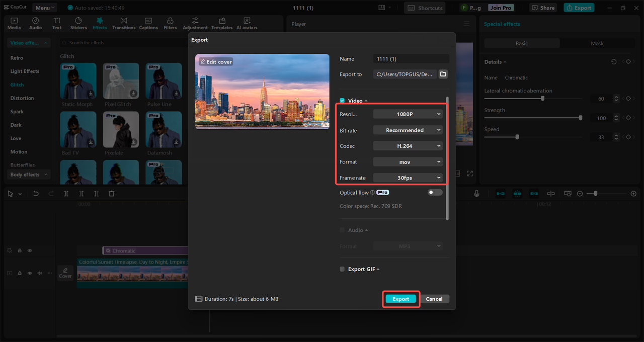This screenshot has width=644, height=342.
Task: Switch to the Transitions tab
Action: [124, 23]
